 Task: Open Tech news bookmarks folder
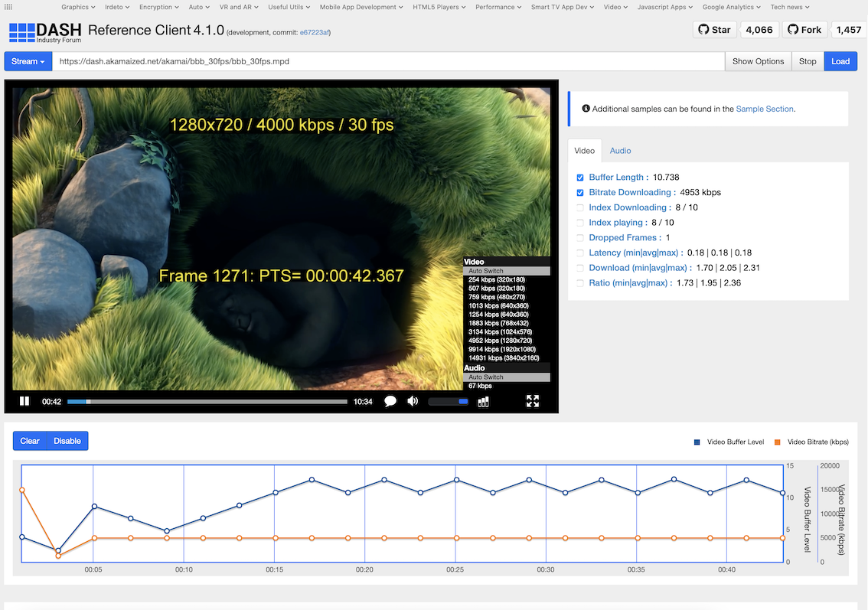pos(790,7)
